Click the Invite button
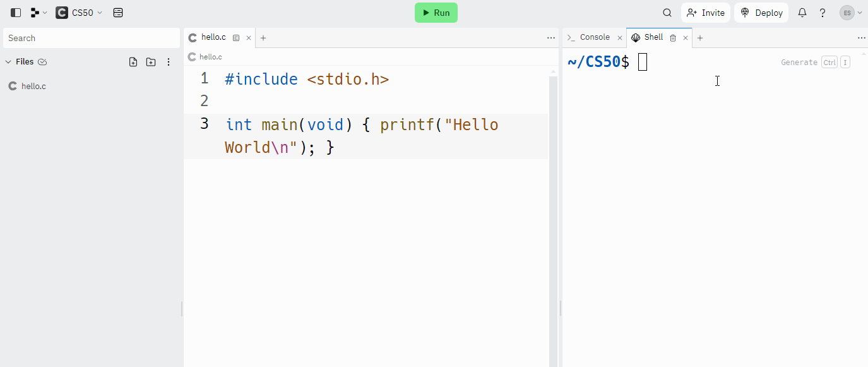 click(706, 13)
